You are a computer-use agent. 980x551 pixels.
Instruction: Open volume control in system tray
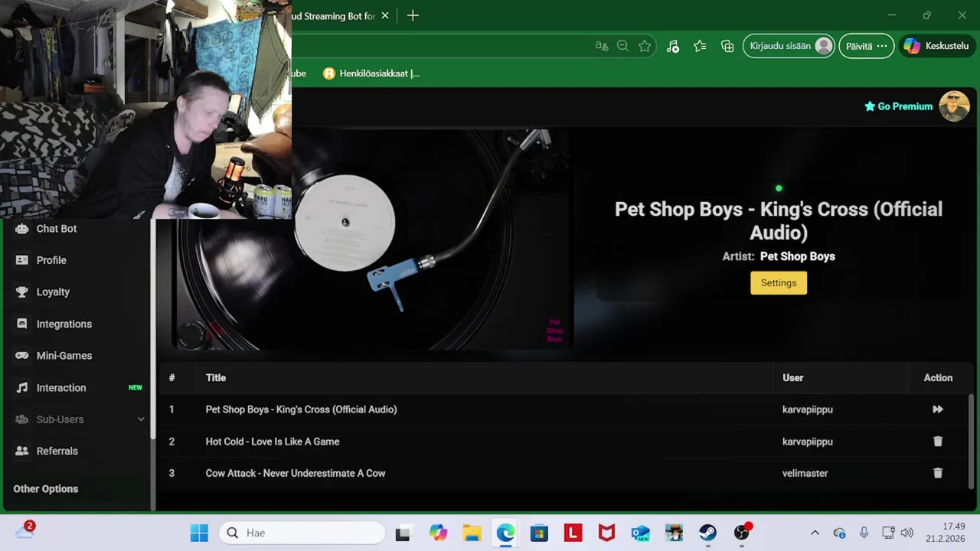pyautogui.click(x=907, y=533)
